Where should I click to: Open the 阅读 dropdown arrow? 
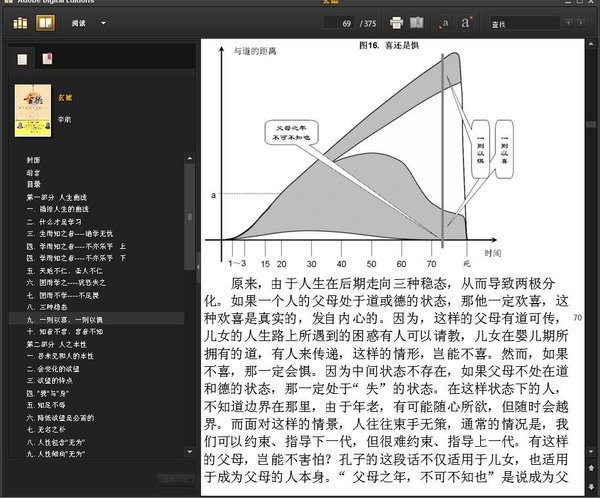[x=103, y=23]
